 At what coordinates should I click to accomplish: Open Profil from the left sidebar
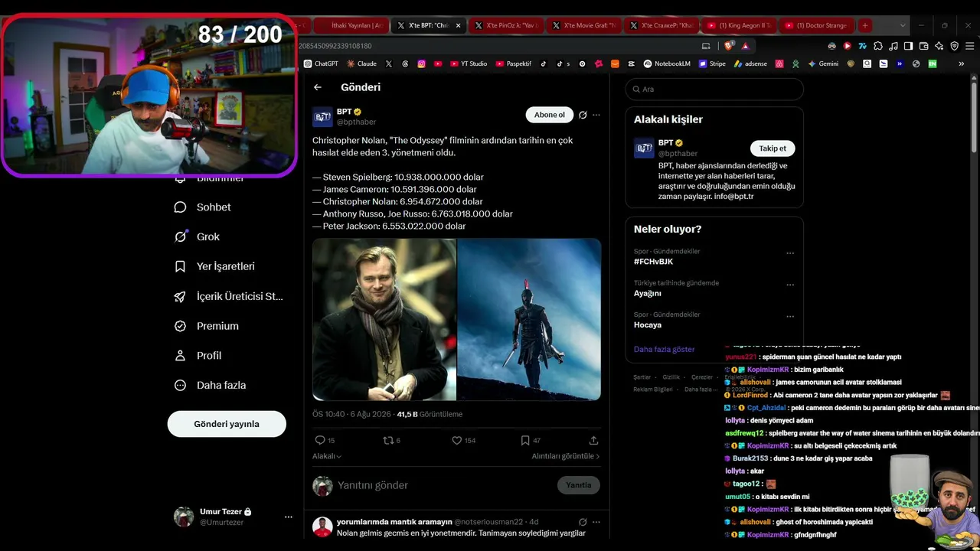(198, 356)
